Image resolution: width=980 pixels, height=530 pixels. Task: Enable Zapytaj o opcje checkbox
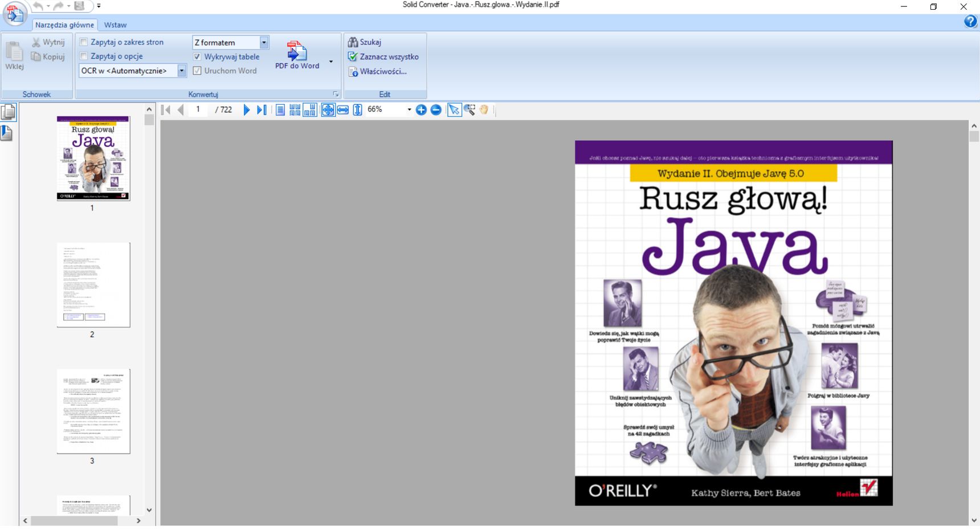(84, 56)
